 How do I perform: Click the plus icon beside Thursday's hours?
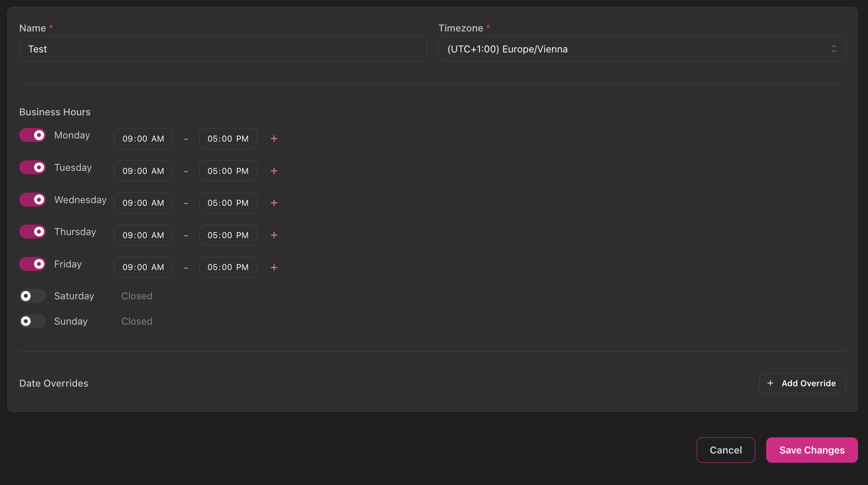click(274, 235)
